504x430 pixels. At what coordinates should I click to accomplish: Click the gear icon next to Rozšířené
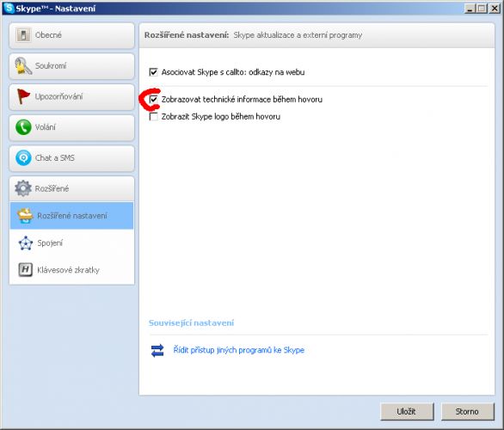point(23,188)
